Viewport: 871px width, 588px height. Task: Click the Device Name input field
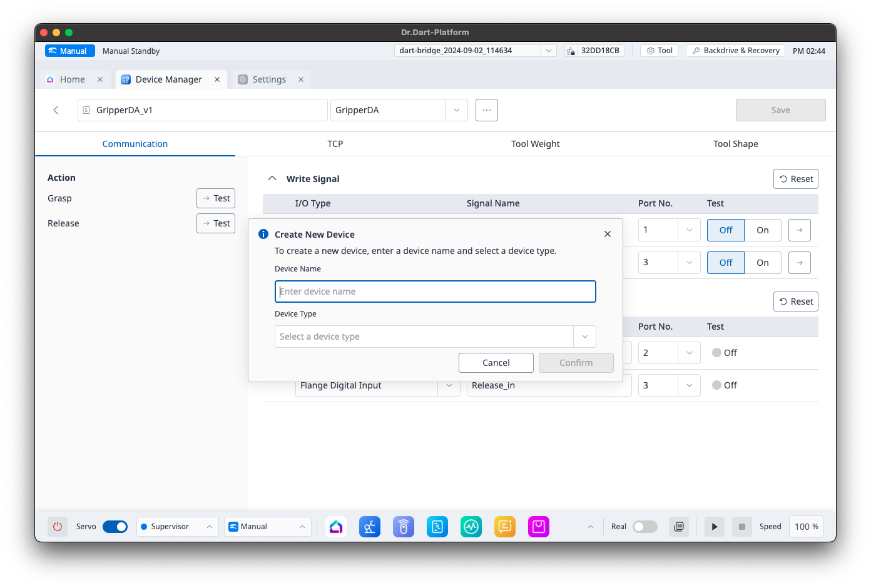click(x=435, y=291)
